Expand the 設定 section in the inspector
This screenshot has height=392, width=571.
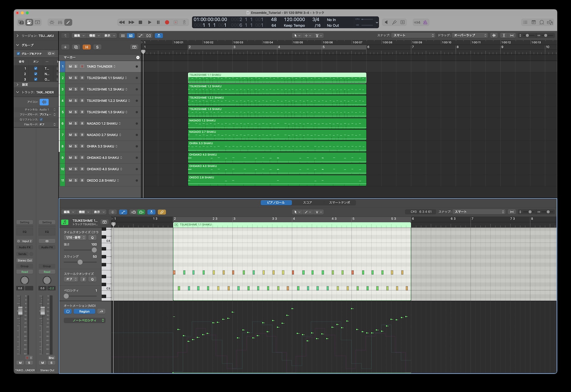point(18,85)
